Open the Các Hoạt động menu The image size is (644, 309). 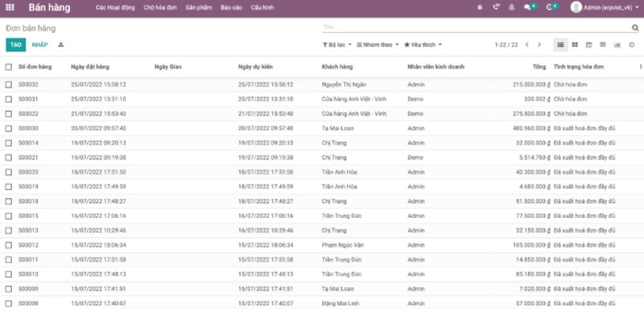point(115,7)
